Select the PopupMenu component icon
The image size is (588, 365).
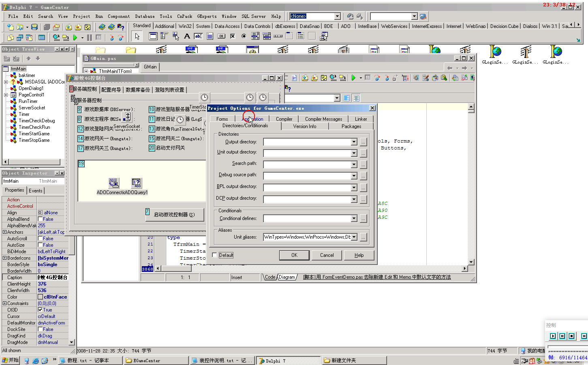pyautogui.click(x=175, y=36)
